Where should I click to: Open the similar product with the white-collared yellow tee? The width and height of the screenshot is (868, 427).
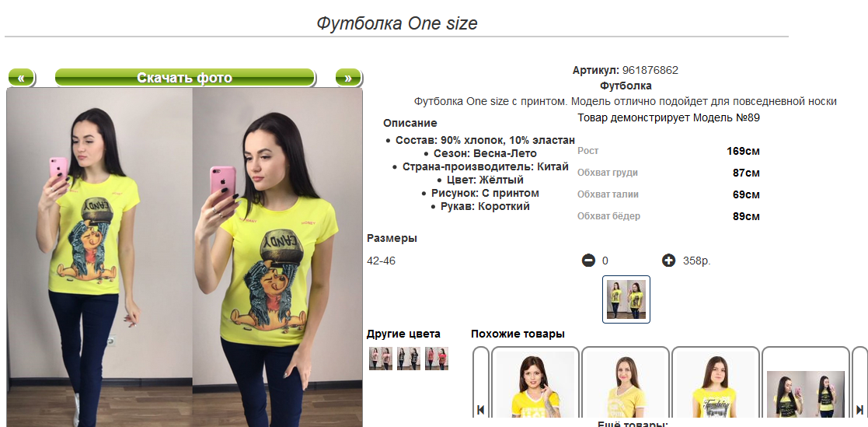pyautogui.click(x=535, y=385)
